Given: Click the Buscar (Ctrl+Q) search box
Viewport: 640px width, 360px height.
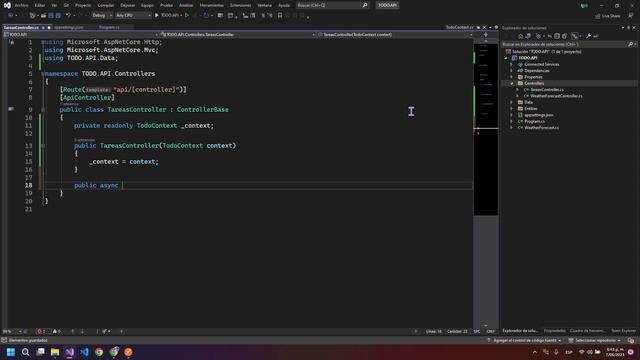Looking at the screenshot, I should [x=332, y=5].
